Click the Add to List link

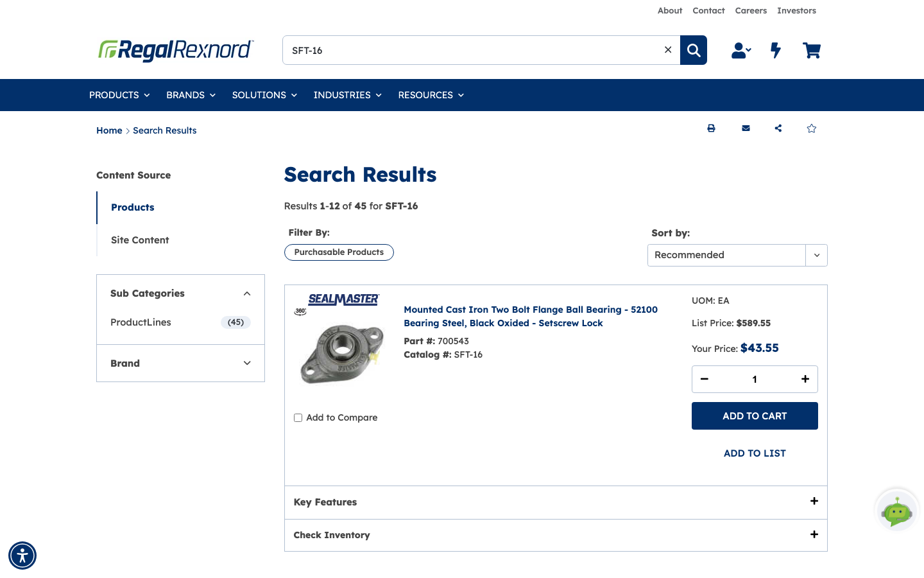[755, 453]
